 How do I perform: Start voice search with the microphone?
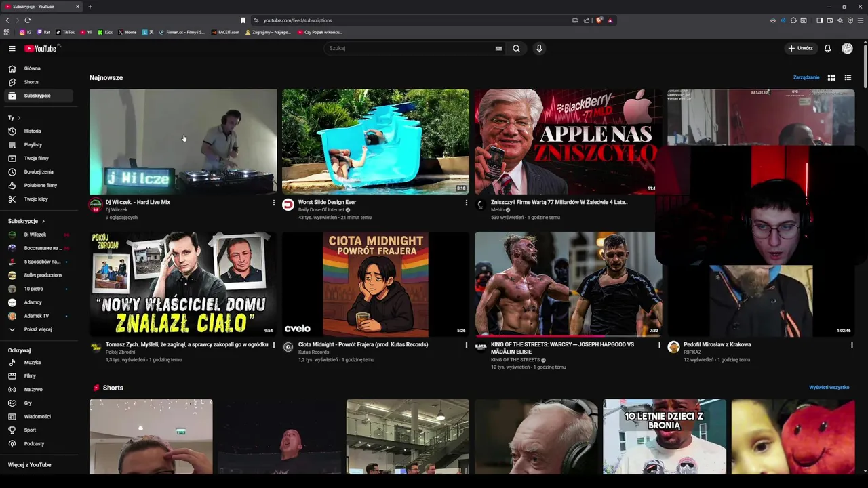539,48
